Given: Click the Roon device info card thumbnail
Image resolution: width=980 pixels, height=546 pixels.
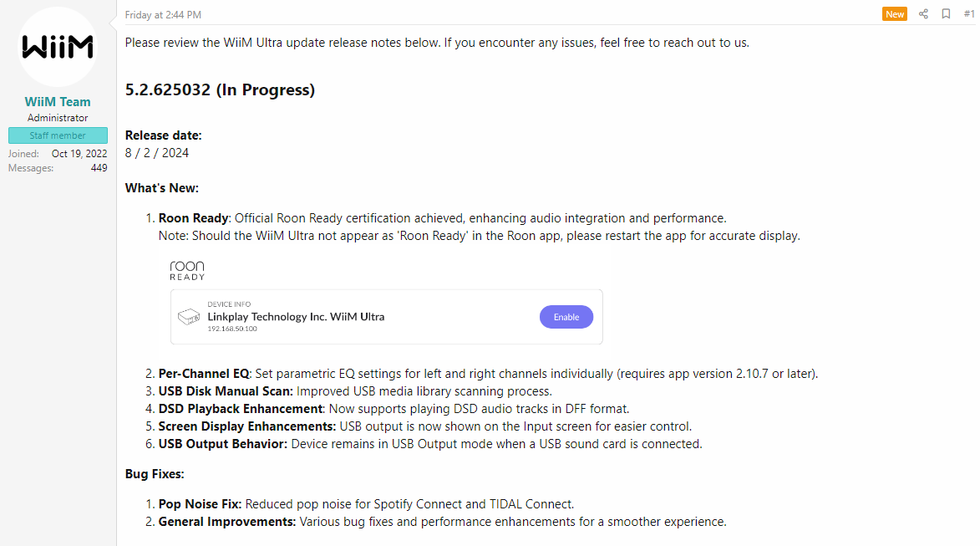Looking at the screenshot, I should (x=386, y=316).
